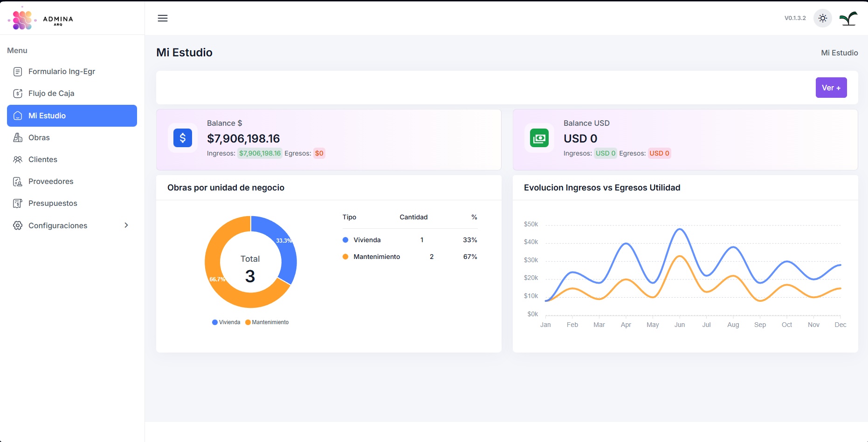
Task: Expand the Configuraciones submenu chevron
Action: 126,225
